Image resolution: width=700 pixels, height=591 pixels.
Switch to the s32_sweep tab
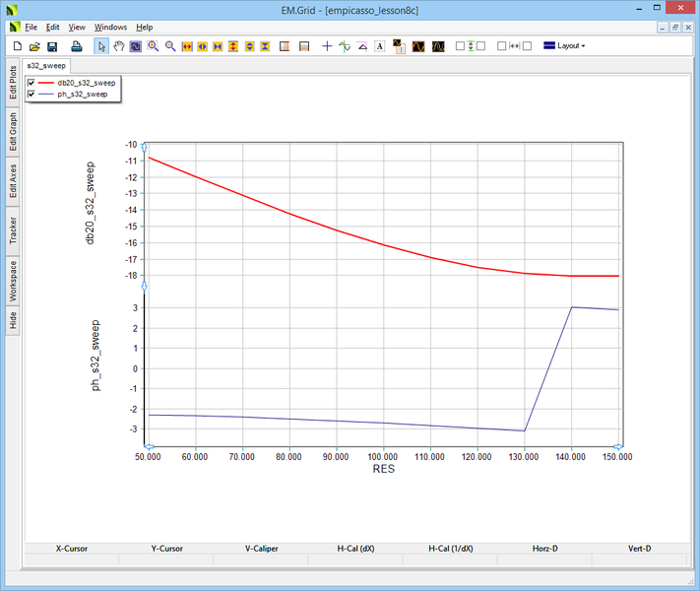tap(46, 65)
